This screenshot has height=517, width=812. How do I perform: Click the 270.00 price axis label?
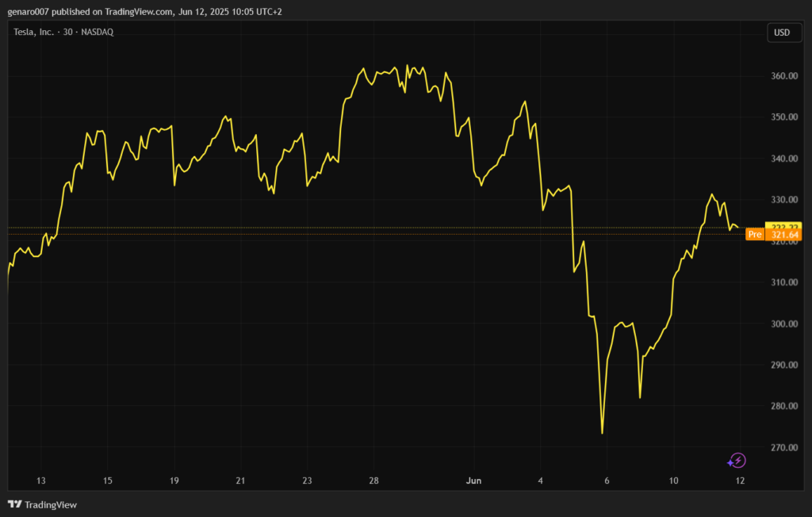tap(784, 447)
